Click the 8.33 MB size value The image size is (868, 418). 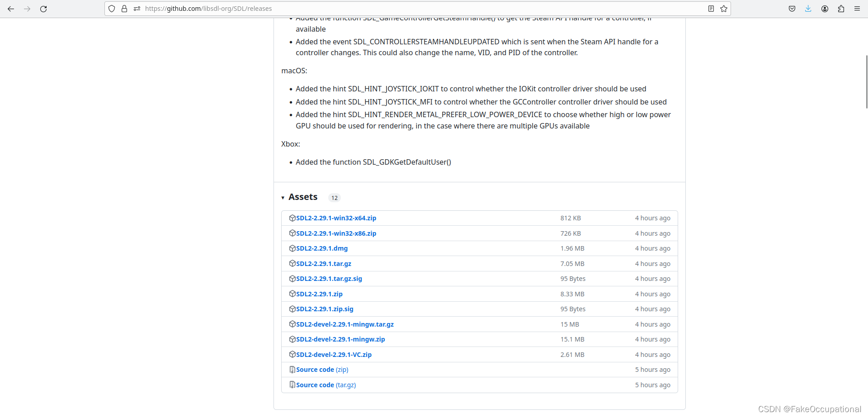[x=572, y=294]
